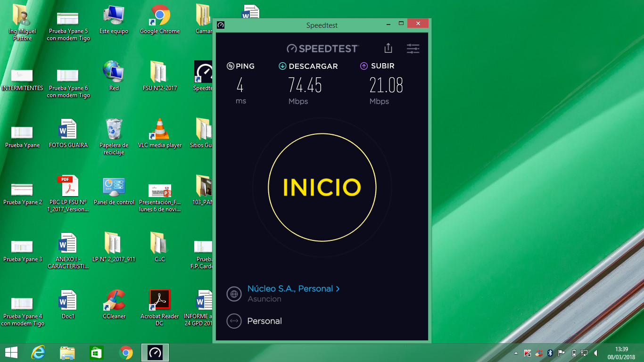Image resolution: width=644 pixels, height=362 pixels.
Task: Click the SUBIR upload arrow icon
Action: 363,66
